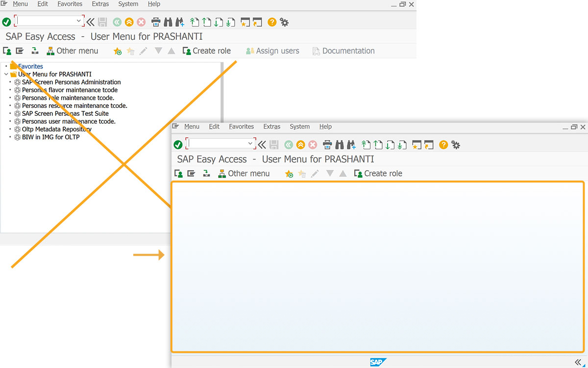The height and width of the screenshot is (368, 588).
Task: Click SAP Business Workplace icon in background window
Action: pyautogui.click(x=35, y=51)
